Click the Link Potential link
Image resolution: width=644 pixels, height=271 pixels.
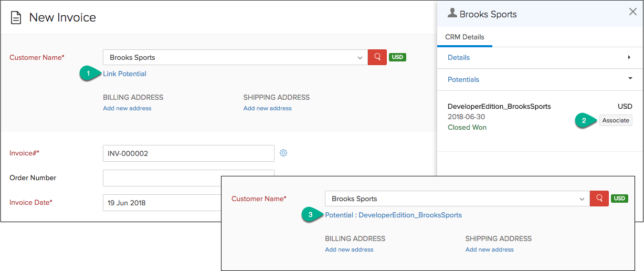click(124, 74)
